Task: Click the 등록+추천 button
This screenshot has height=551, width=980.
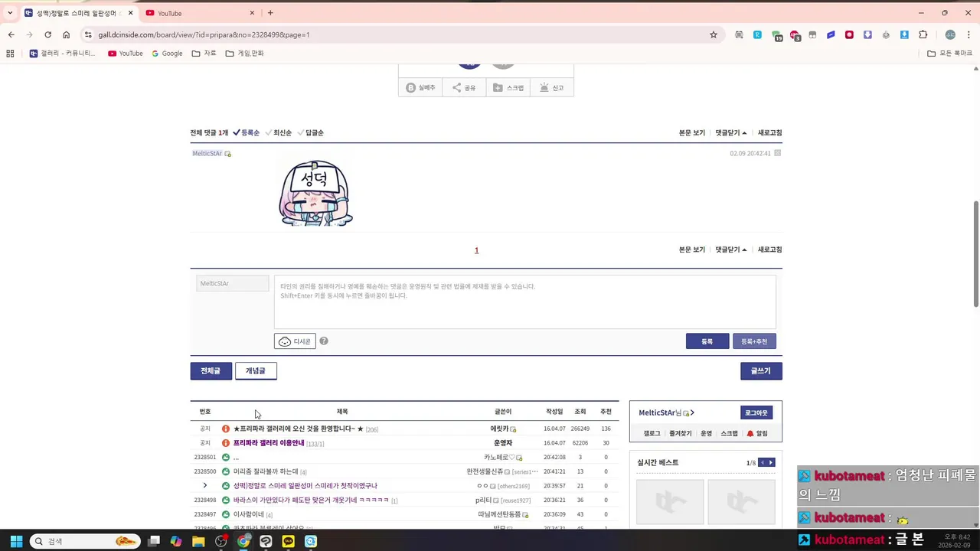Action: pyautogui.click(x=754, y=341)
